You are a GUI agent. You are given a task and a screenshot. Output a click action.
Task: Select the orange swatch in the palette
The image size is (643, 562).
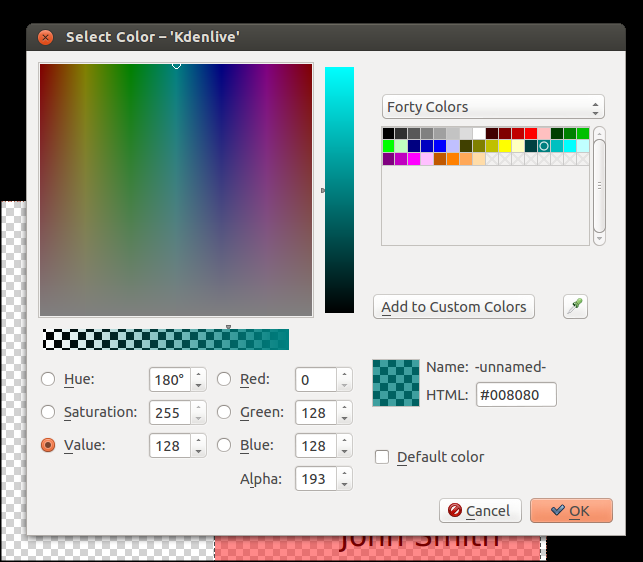pyautogui.click(x=453, y=159)
